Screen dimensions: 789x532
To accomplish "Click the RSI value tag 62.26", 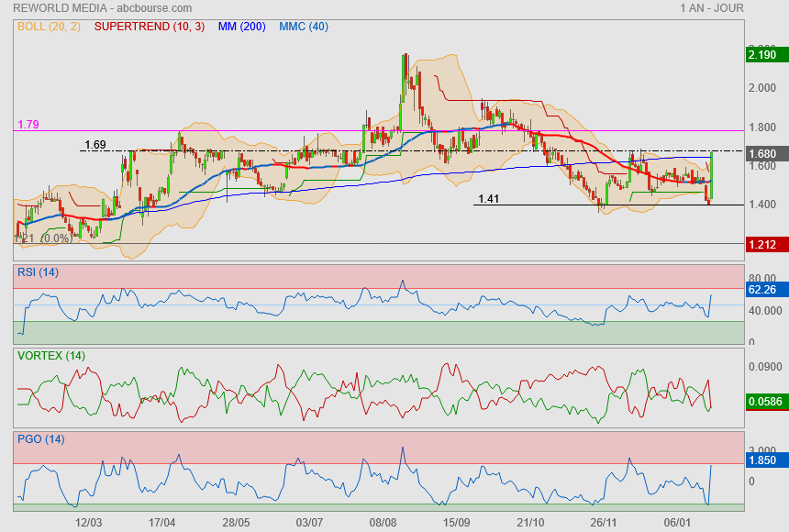I will [763, 288].
